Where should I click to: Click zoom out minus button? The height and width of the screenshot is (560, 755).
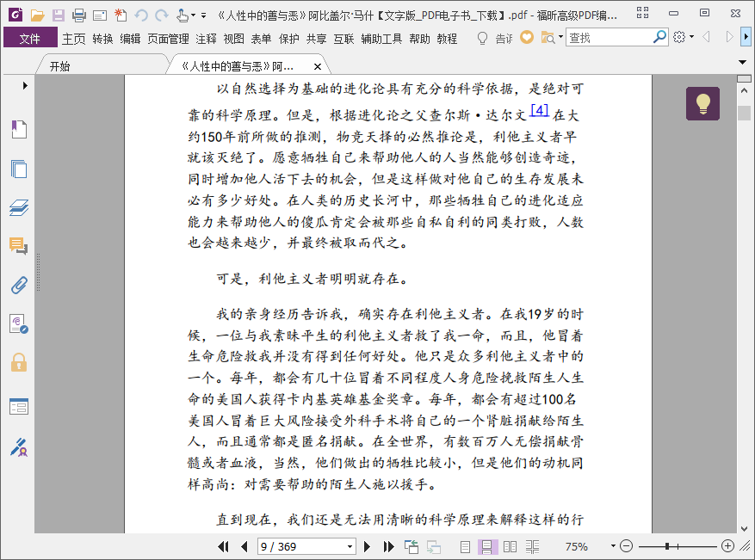626,546
